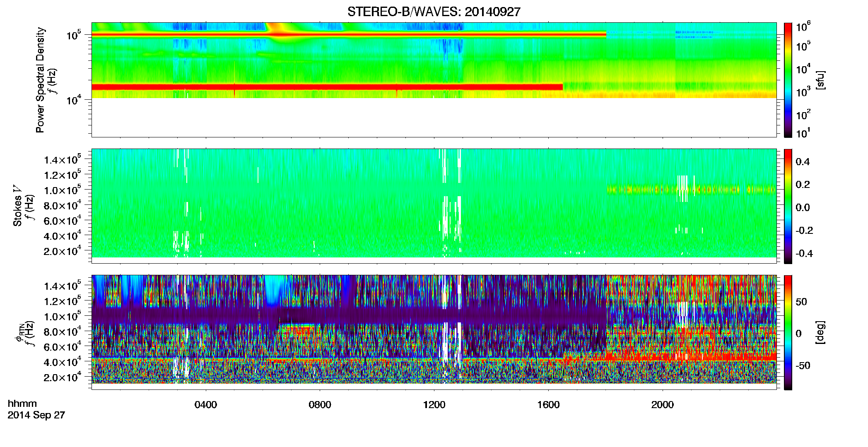Select the 10^3 tick on sfu colorbar

point(803,91)
